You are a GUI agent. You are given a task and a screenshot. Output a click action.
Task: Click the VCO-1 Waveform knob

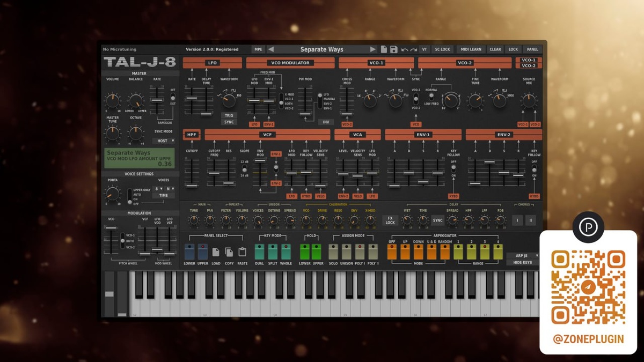[396, 100]
